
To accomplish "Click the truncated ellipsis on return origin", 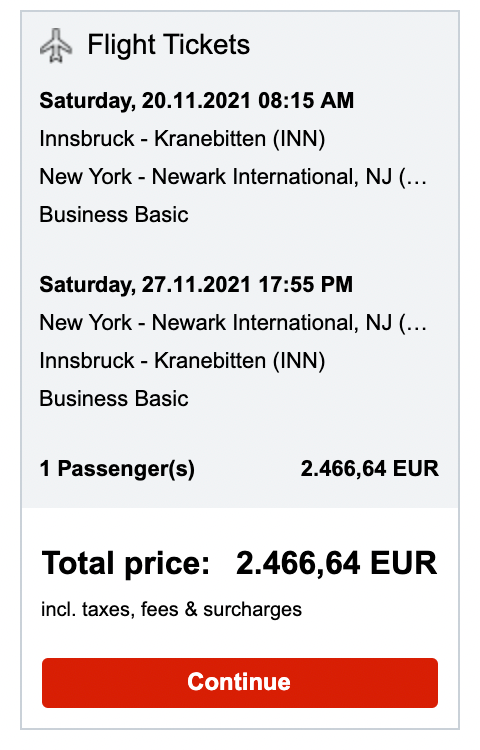I will (x=413, y=323).
